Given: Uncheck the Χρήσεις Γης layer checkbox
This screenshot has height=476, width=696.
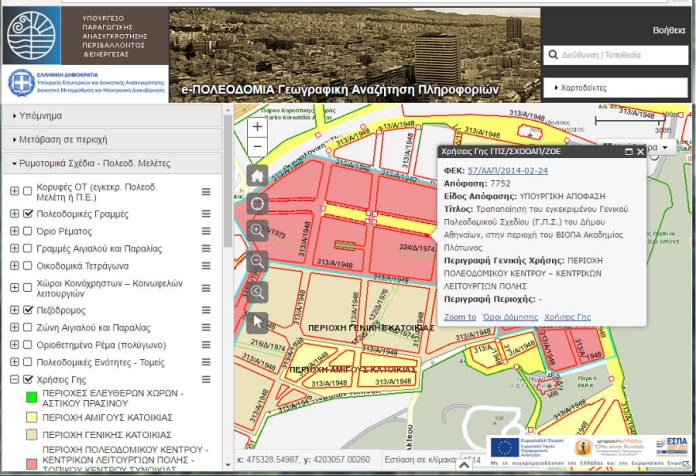Looking at the screenshot, I should point(28,380).
